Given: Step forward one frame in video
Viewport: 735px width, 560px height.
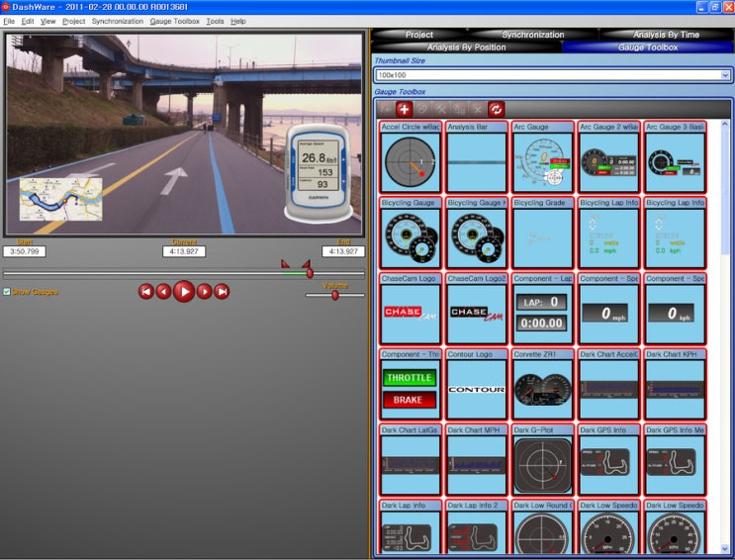Looking at the screenshot, I should [x=204, y=291].
